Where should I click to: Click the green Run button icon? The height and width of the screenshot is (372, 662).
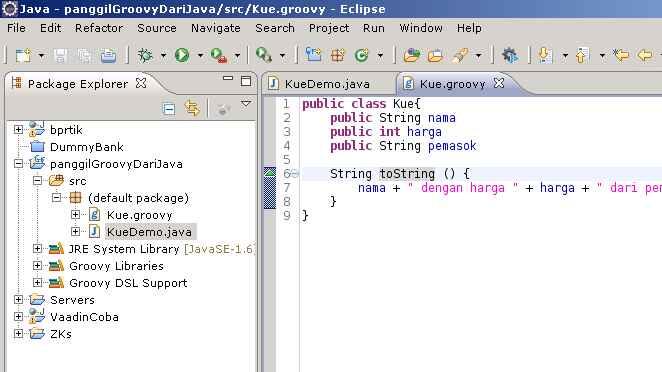pyautogui.click(x=182, y=55)
